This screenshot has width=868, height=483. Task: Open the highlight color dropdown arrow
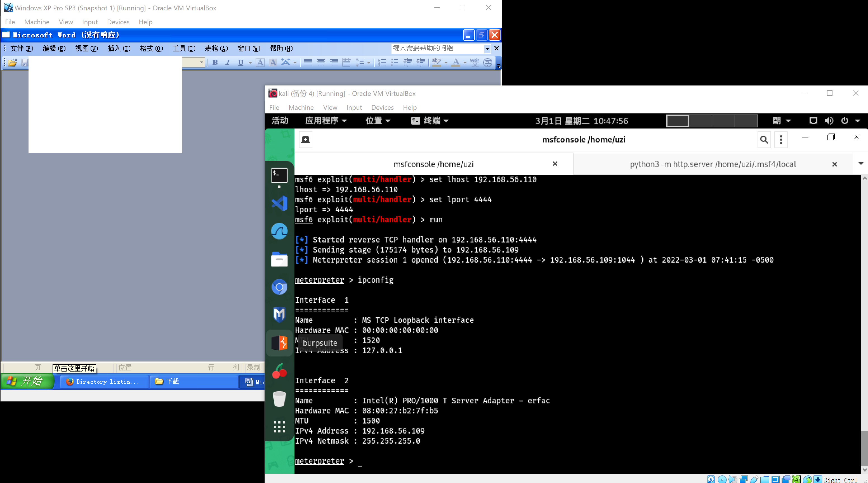[x=446, y=63]
